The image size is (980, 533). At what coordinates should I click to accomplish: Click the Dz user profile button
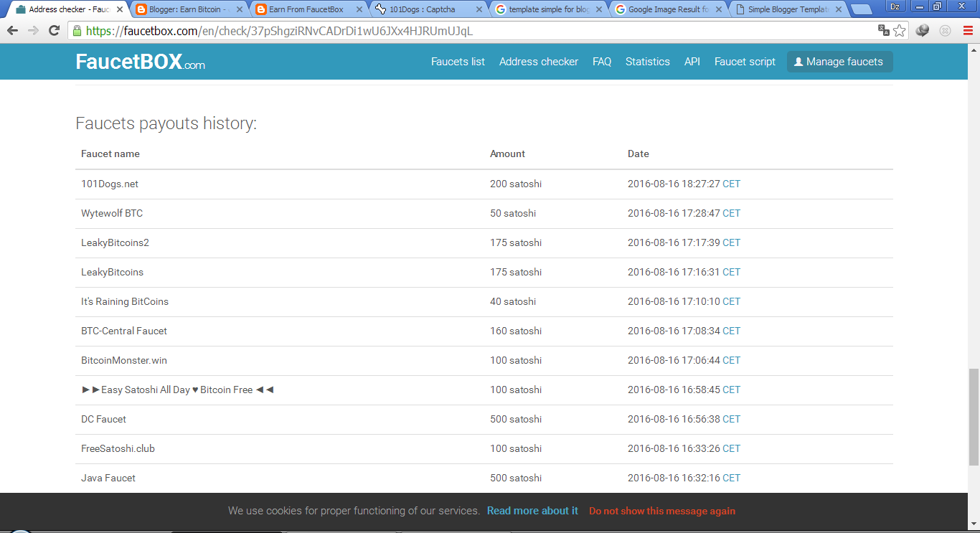coord(895,6)
